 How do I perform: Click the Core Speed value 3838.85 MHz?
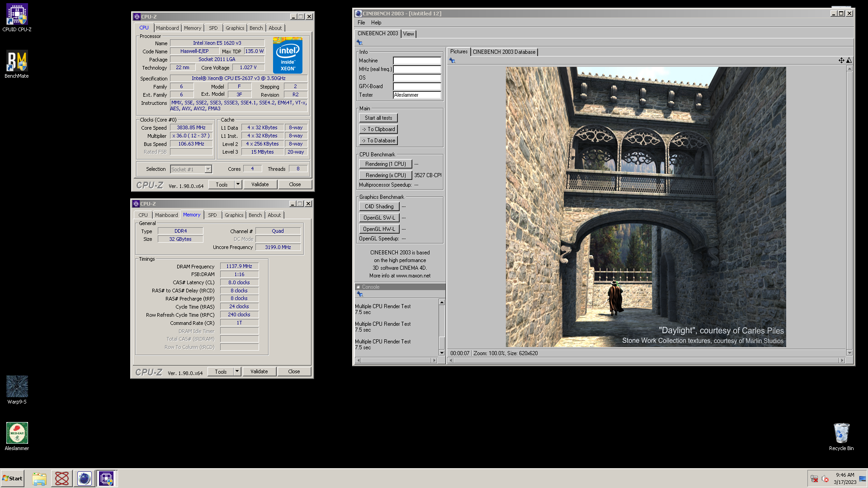191,128
